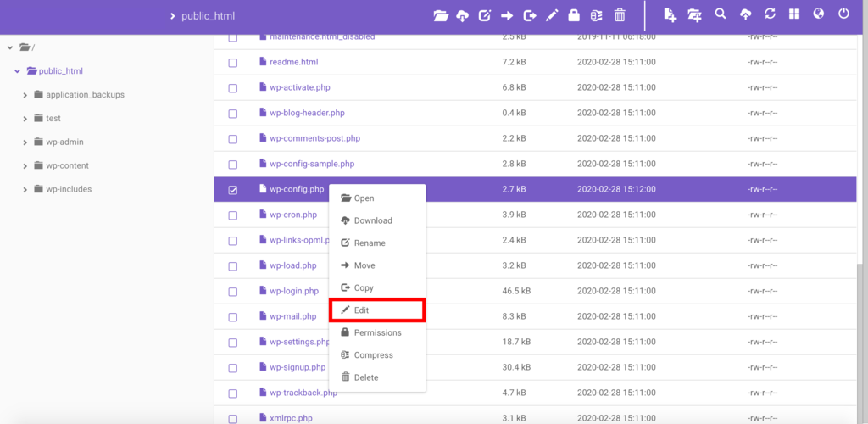Choose Download from the context menu
The height and width of the screenshot is (424, 868).
point(377,220)
